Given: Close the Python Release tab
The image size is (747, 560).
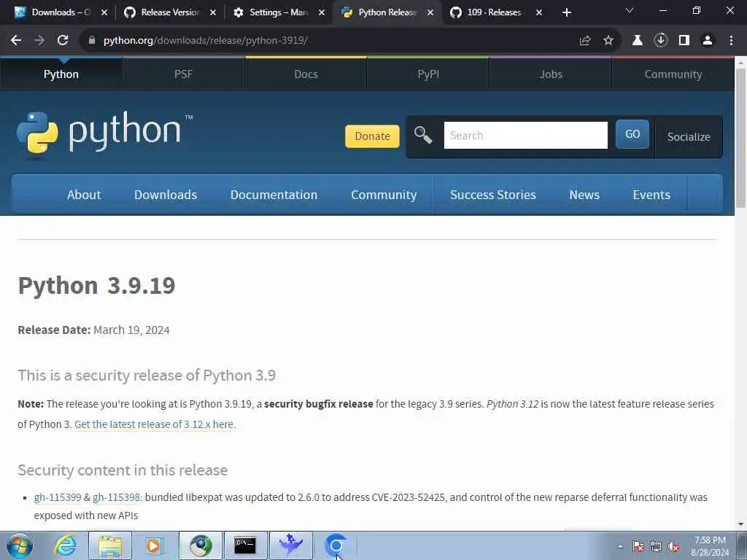Looking at the screenshot, I should coord(430,13).
